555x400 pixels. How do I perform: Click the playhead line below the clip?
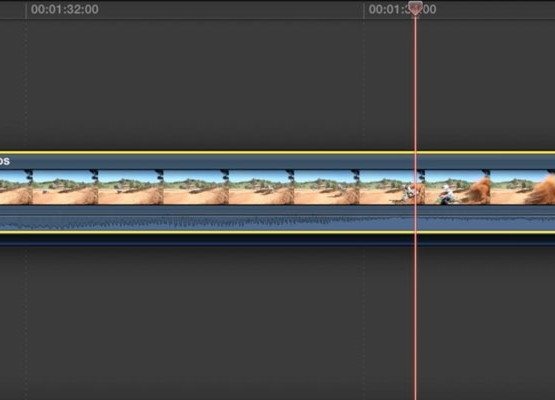[416, 322]
